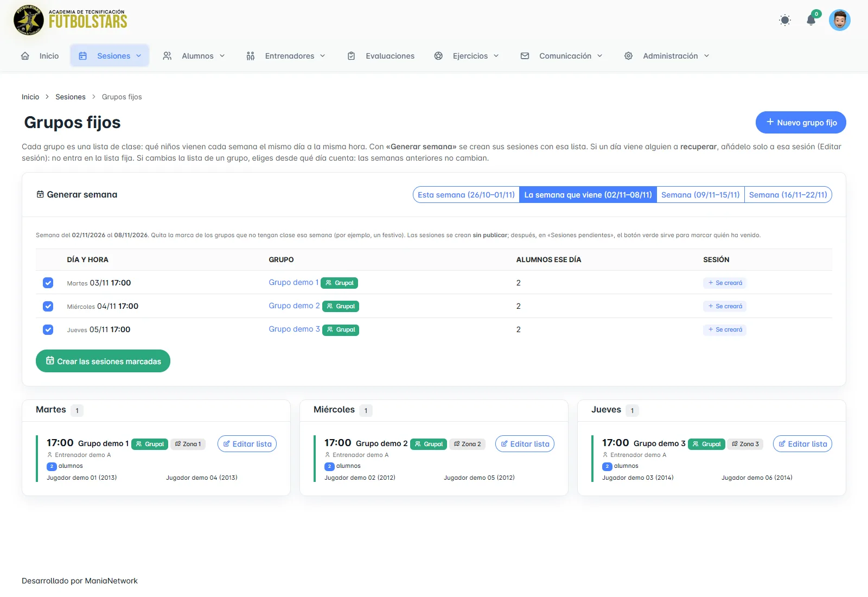The image size is (868, 597).
Task: Click the Nuevo grupo fijo button
Action: point(801,123)
